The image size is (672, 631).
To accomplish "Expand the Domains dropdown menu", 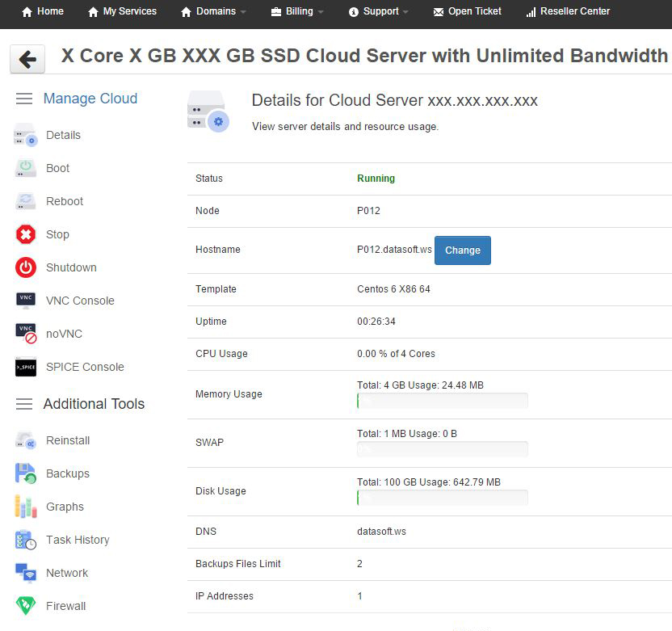I will [x=214, y=12].
